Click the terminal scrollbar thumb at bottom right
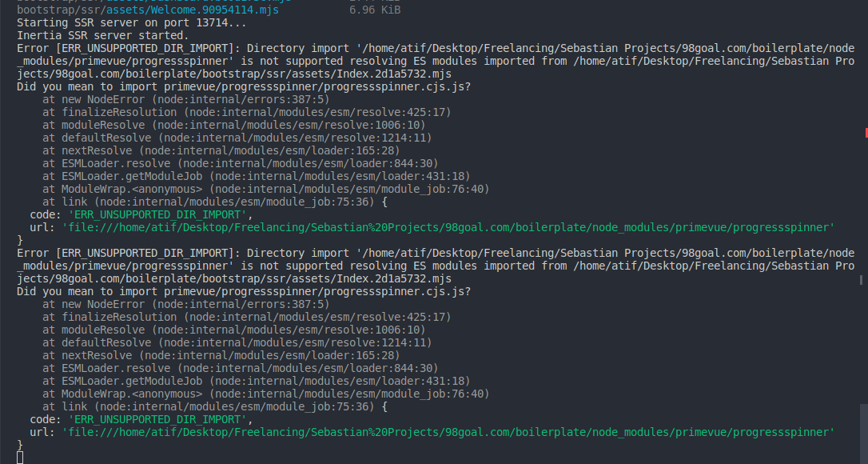 click(863, 434)
